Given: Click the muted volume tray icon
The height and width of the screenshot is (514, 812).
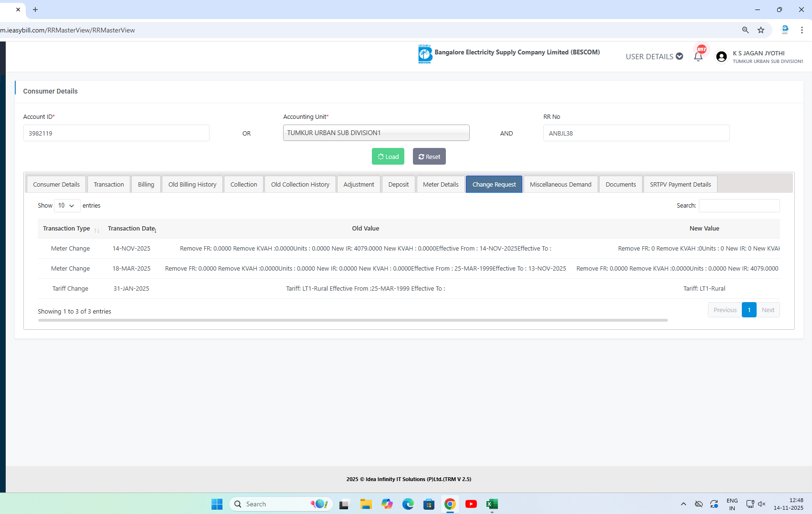Looking at the screenshot, I should 761,504.
